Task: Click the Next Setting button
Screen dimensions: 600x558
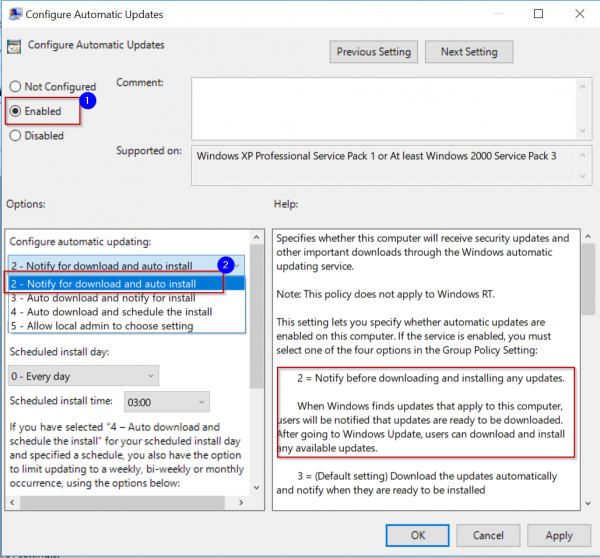Action: coord(468,51)
